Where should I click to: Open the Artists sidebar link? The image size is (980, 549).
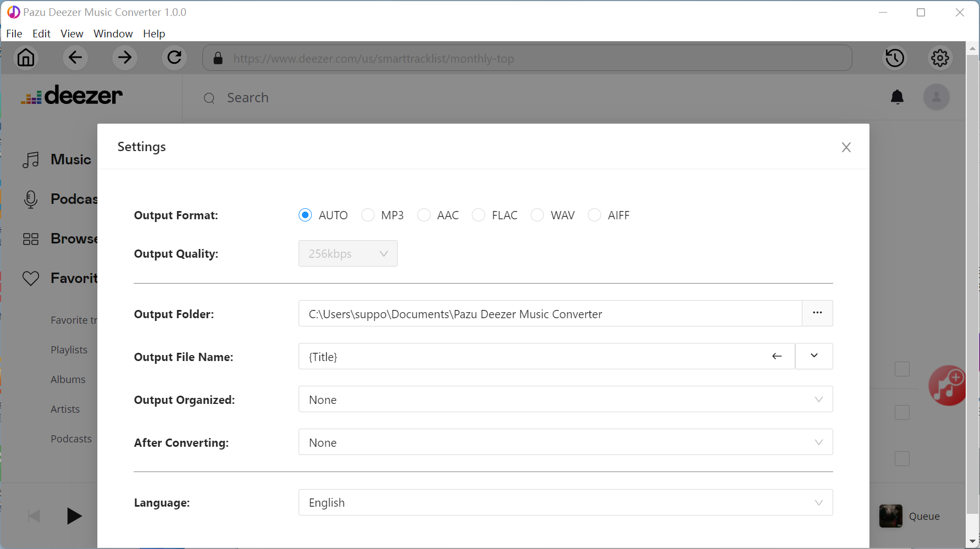(x=65, y=409)
